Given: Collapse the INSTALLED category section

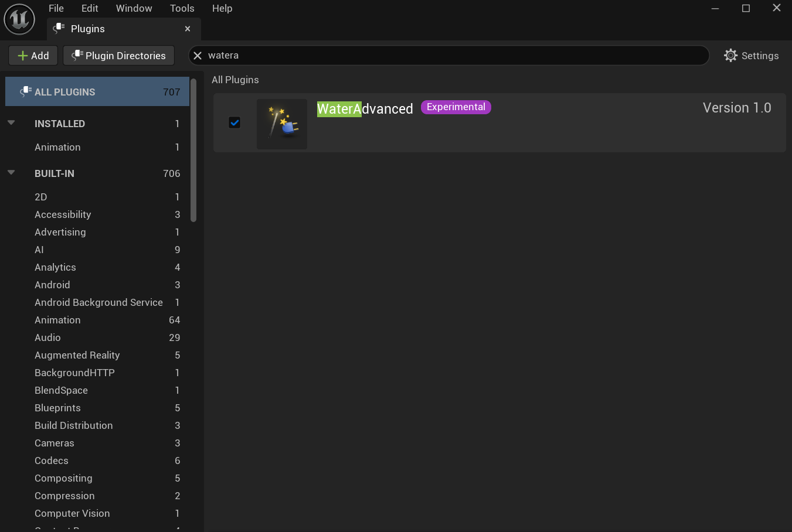Looking at the screenshot, I should coord(11,123).
